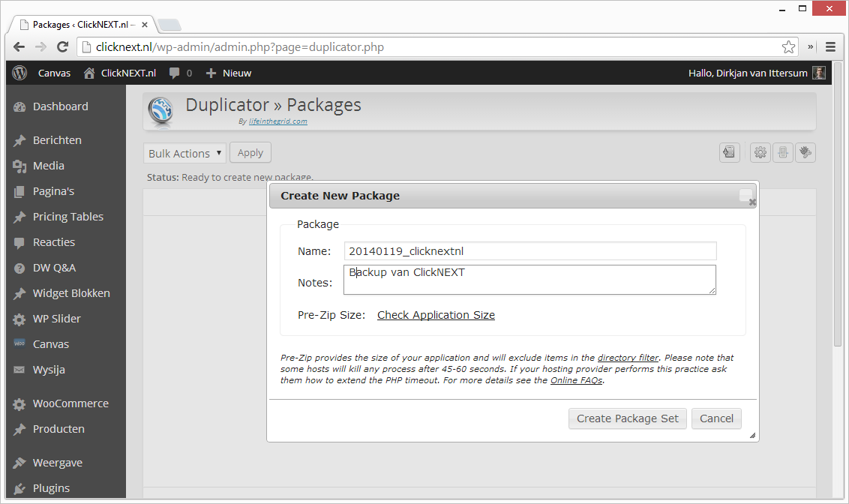849x504 pixels.
Task: Click the Reacties comment icon in sidebar
Action: coord(19,242)
